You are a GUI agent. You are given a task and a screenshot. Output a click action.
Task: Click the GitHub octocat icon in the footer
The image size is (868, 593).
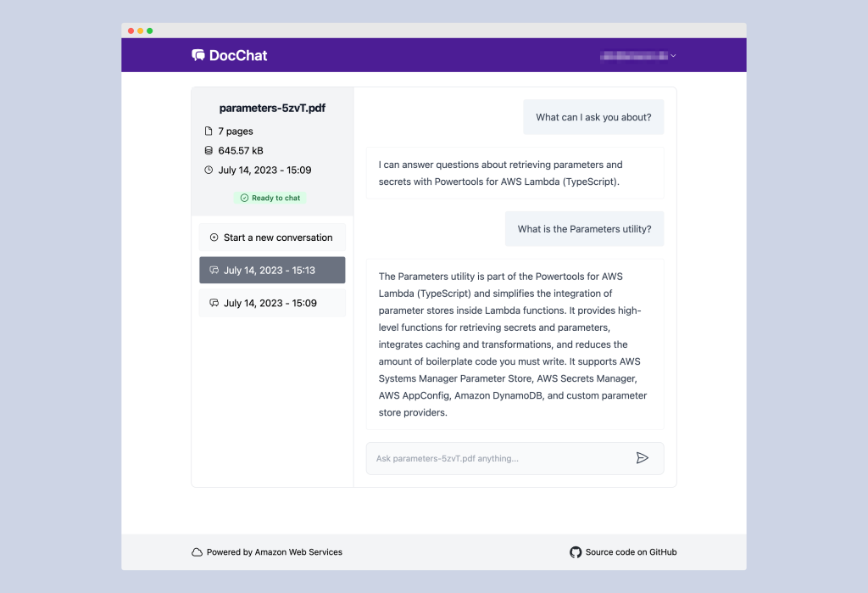pos(576,551)
